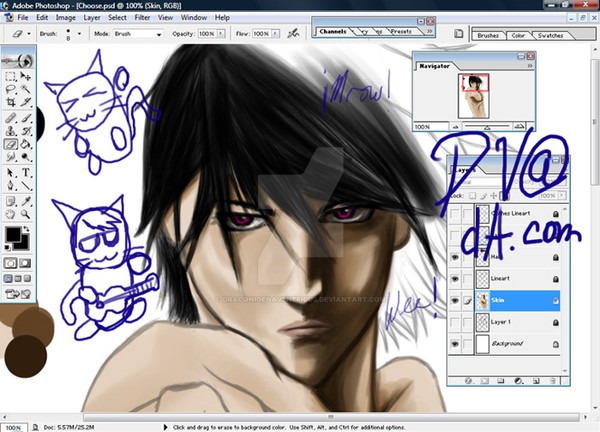Select the Zoom magnifier tool
The width and height of the screenshot is (600, 432).
26,214
